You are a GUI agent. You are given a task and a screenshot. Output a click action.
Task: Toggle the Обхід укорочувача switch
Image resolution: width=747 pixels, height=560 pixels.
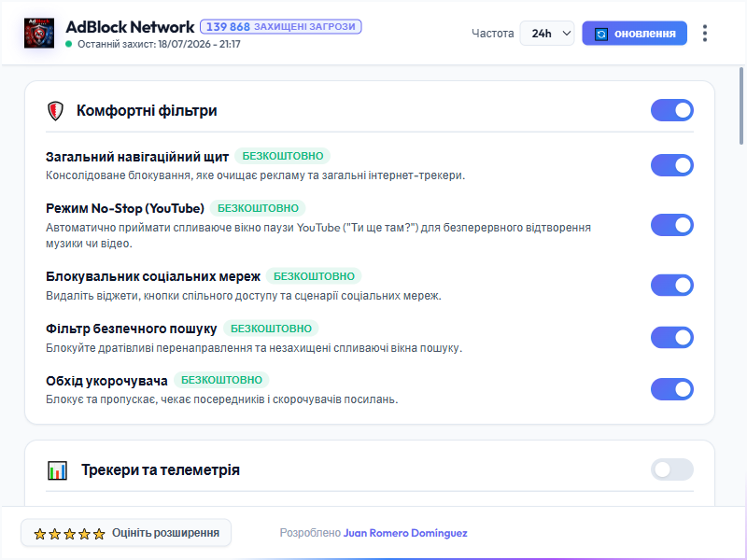671,389
